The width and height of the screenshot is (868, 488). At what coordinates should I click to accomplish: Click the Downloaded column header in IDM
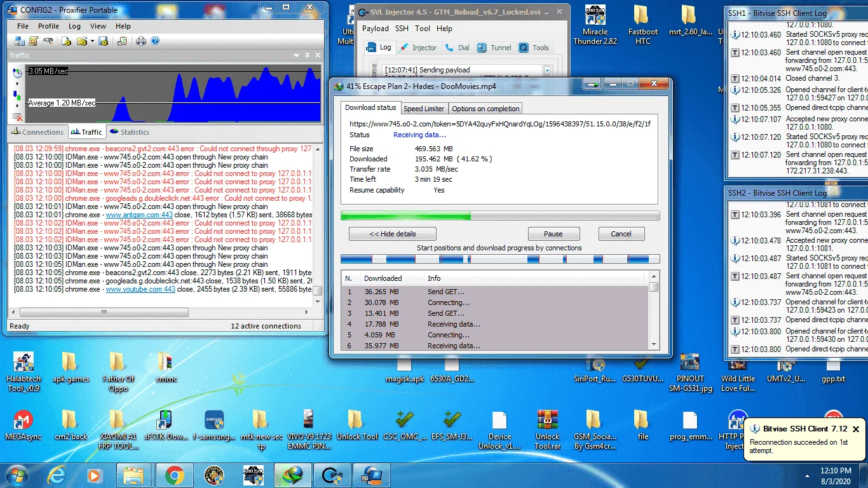coord(391,278)
